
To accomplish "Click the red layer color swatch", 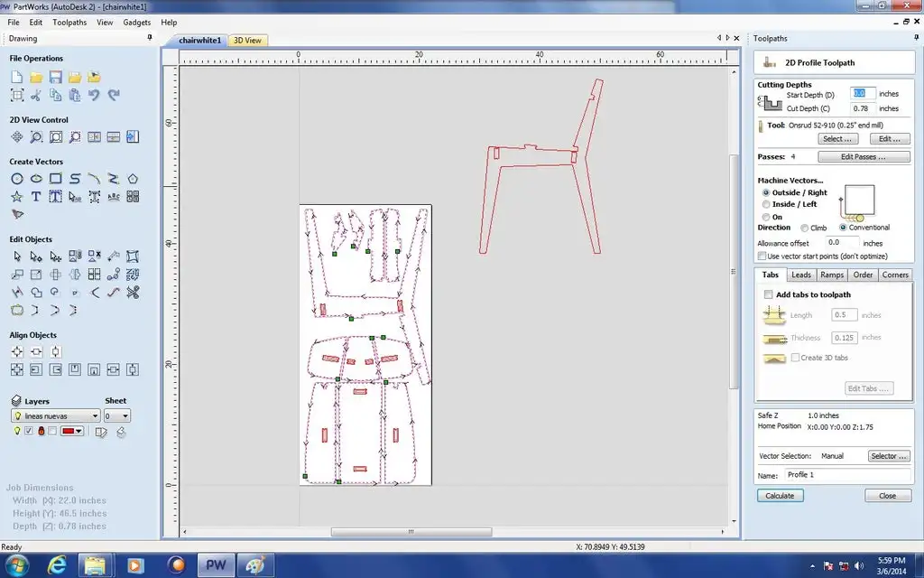I will click(69, 431).
